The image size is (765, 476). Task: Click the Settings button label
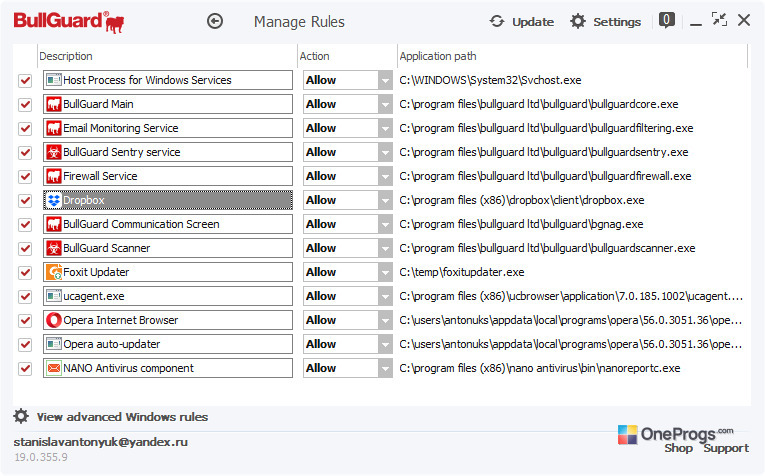coord(617,22)
